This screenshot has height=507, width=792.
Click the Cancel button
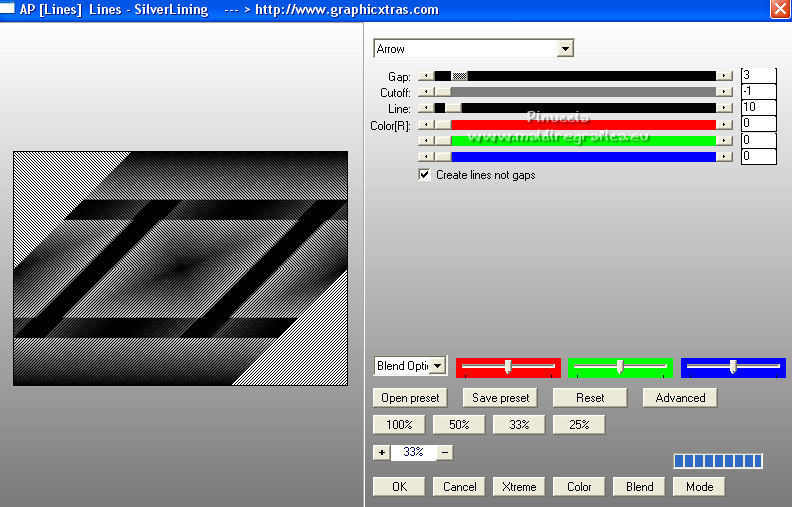click(459, 487)
